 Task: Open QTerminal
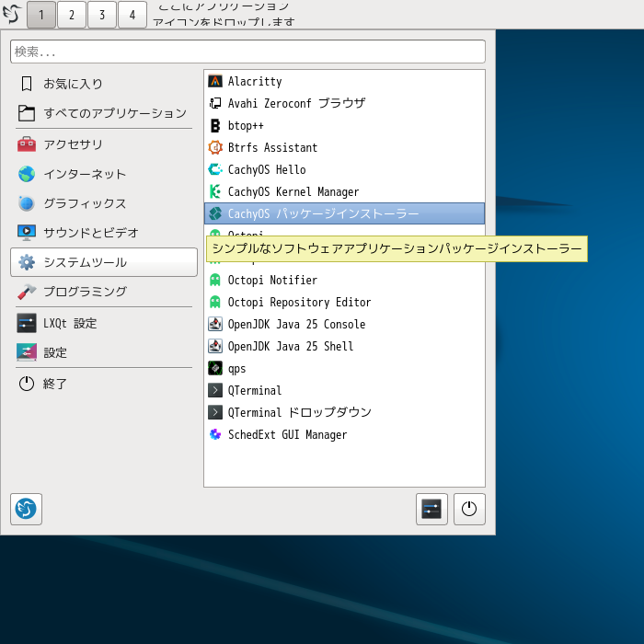pos(344,390)
